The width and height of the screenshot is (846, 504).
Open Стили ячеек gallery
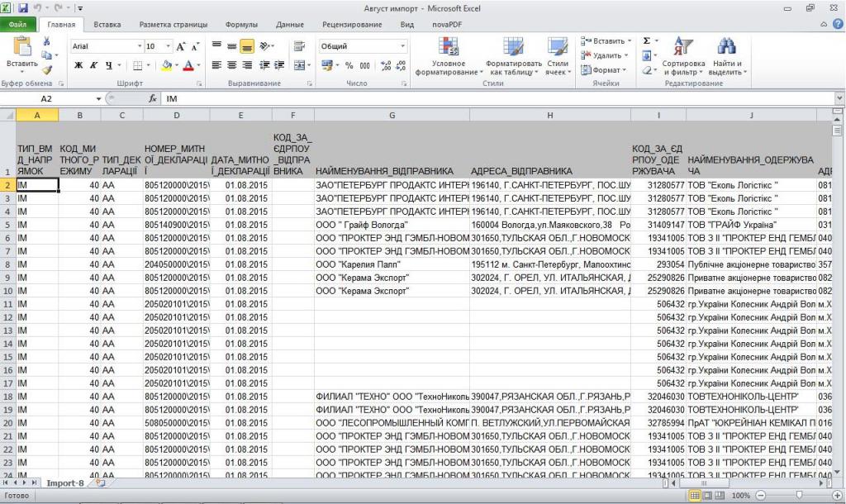click(558, 56)
